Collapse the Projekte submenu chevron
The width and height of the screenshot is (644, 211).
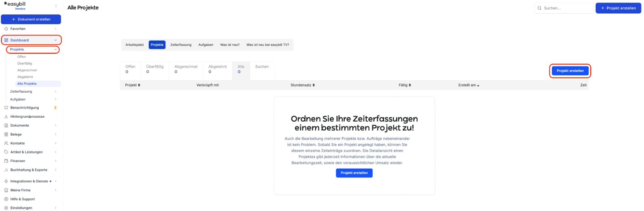click(56, 50)
